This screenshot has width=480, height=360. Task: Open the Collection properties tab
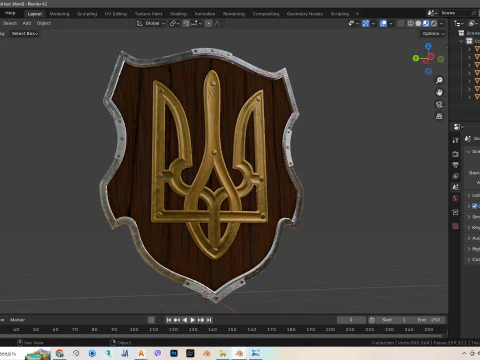tap(455, 212)
